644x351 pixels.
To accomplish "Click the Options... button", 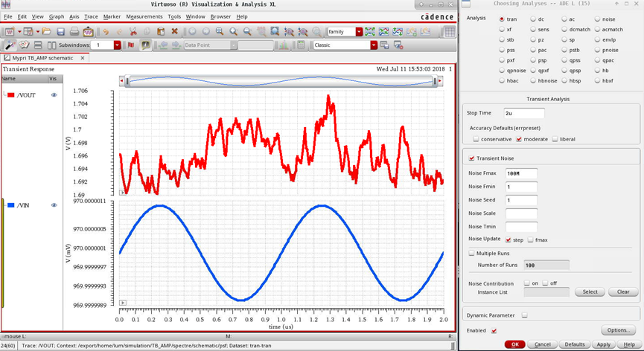I will 619,330.
